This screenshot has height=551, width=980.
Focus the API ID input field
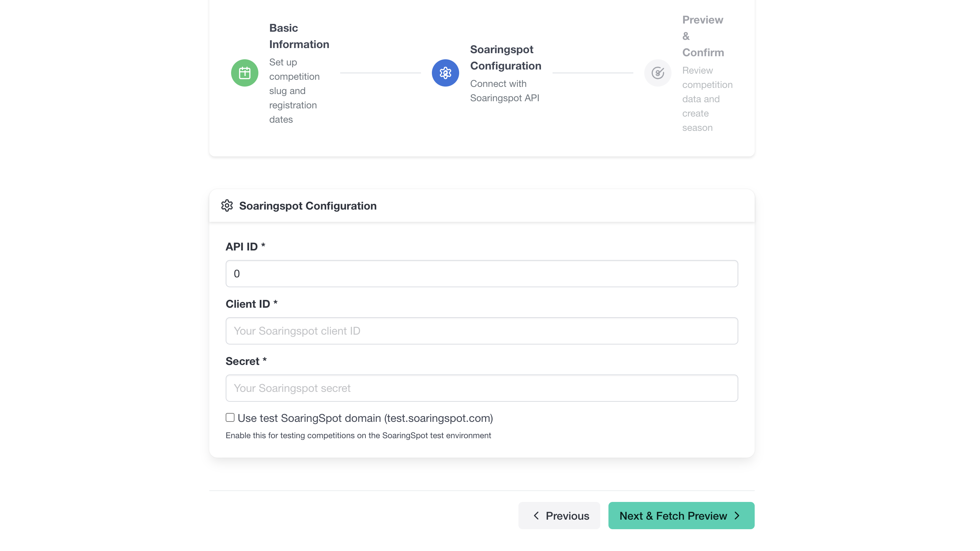[x=482, y=274]
